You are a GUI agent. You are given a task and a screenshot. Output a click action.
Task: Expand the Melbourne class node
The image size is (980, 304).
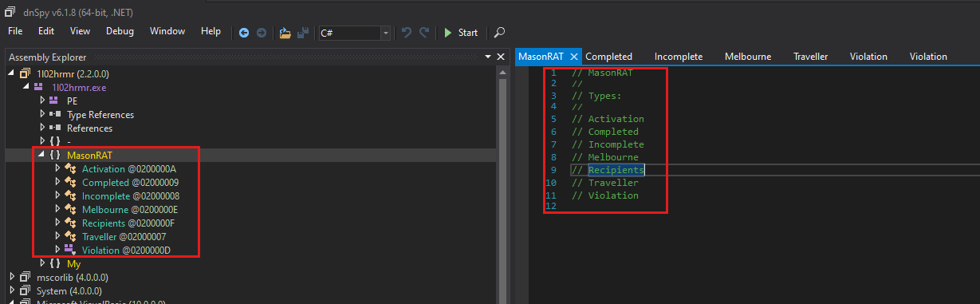[57, 209]
